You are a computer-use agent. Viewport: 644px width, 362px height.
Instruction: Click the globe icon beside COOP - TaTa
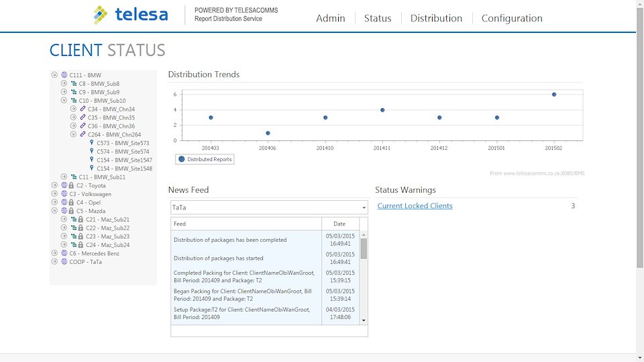(x=64, y=262)
